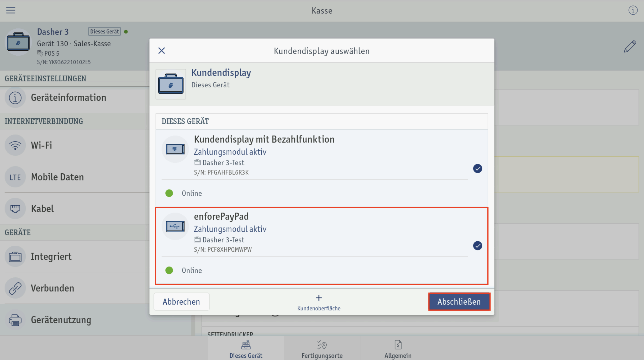Image resolution: width=644 pixels, height=360 pixels.
Task: Click serial number S/N: PCF8XHPQMWPW
Action: click(223, 249)
